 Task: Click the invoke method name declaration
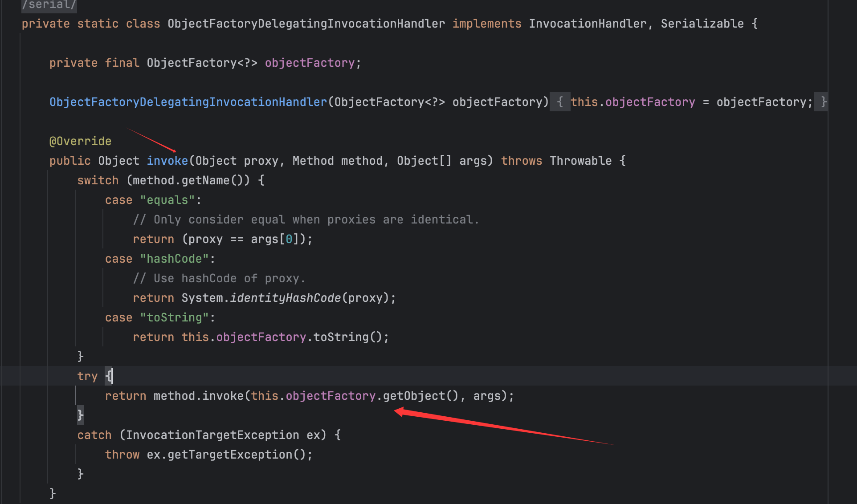(x=167, y=161)
